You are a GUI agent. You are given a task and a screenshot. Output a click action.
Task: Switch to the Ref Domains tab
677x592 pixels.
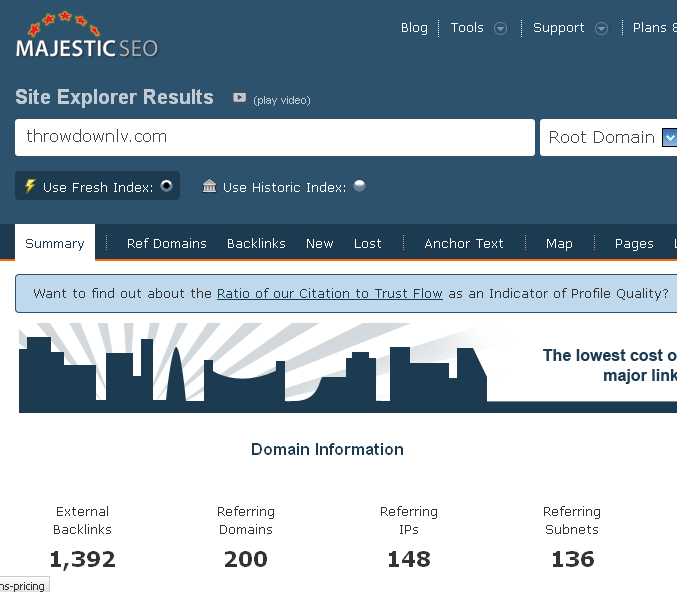pos(166,243)
